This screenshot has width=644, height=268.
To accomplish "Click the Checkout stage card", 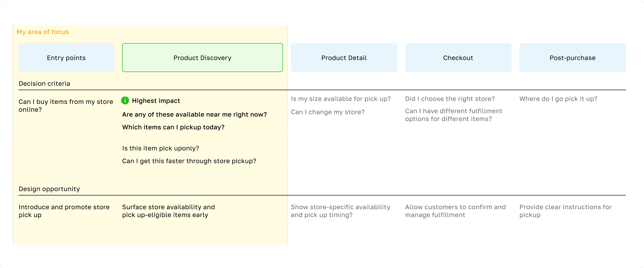I will [x=458, y=58].
